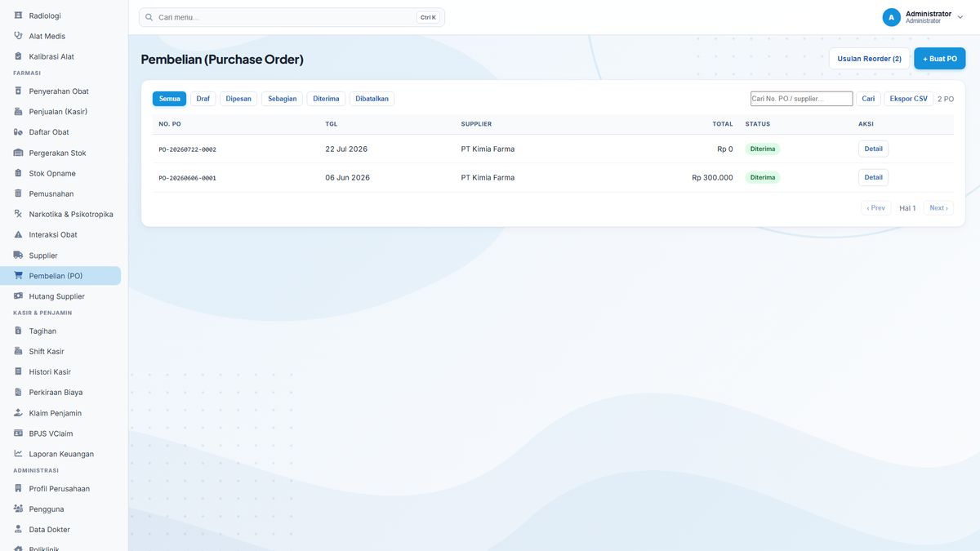Open Histori Kasir in the sidebar
This screenshot has height=551, width=980.
tap(60, 372)
